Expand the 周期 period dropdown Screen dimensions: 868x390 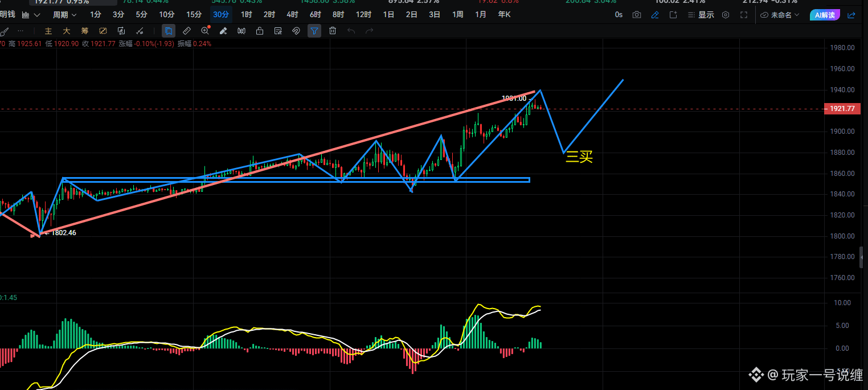(64, 15)
